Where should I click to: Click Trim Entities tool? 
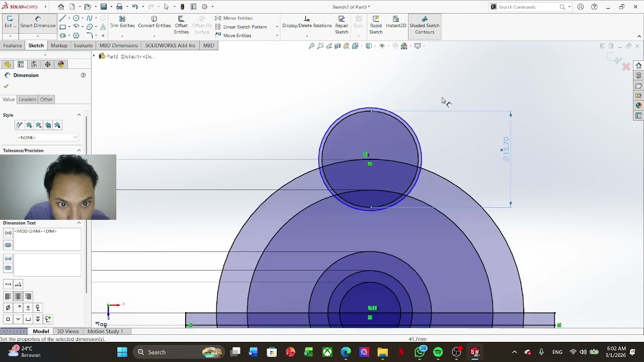pyautogui.click(x=122, y=22)
